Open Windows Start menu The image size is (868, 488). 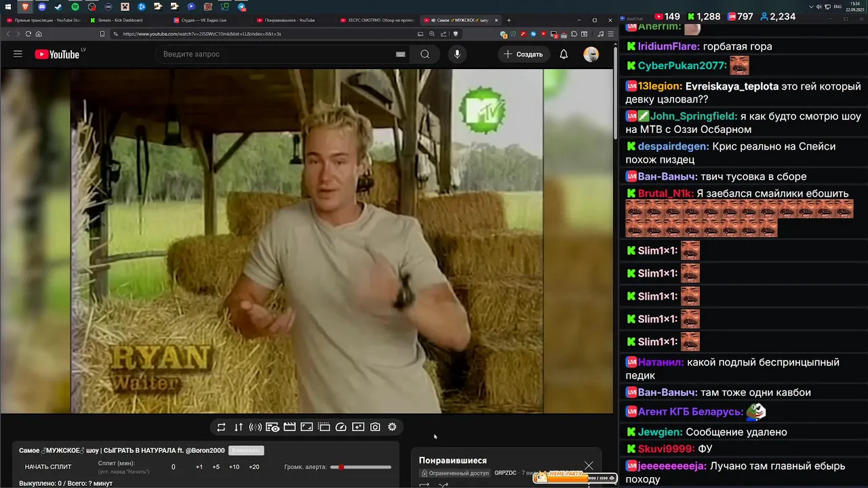point(8,7)
